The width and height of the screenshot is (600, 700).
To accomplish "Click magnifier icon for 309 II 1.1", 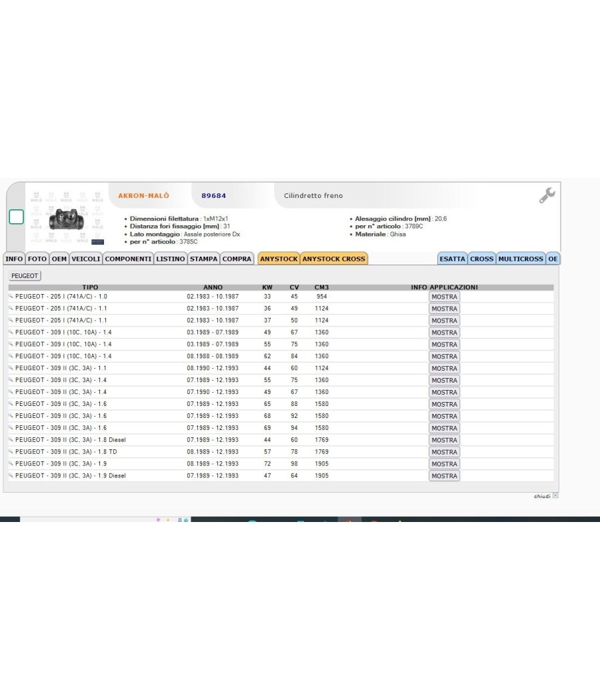I will [11, 368].
